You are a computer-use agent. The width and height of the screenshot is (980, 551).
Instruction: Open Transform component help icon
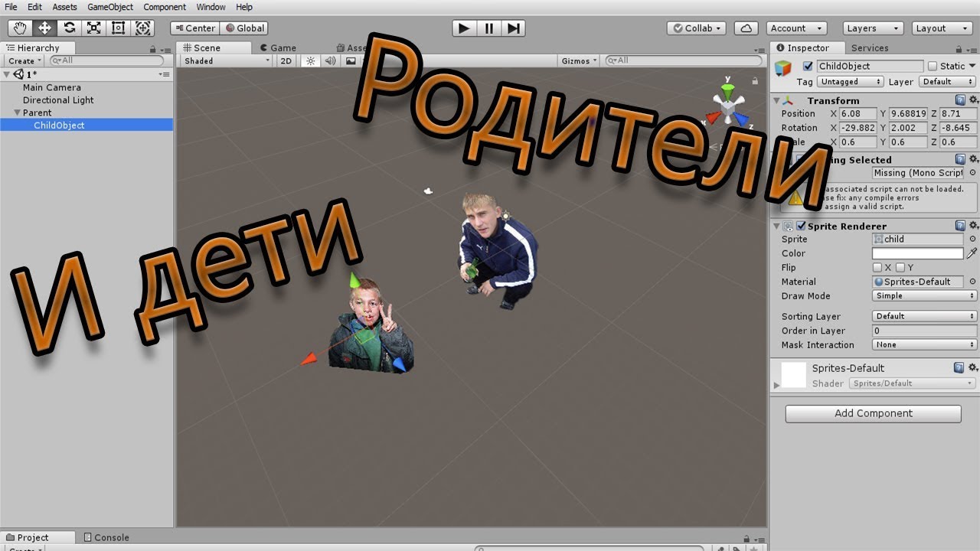pos(960,100)
